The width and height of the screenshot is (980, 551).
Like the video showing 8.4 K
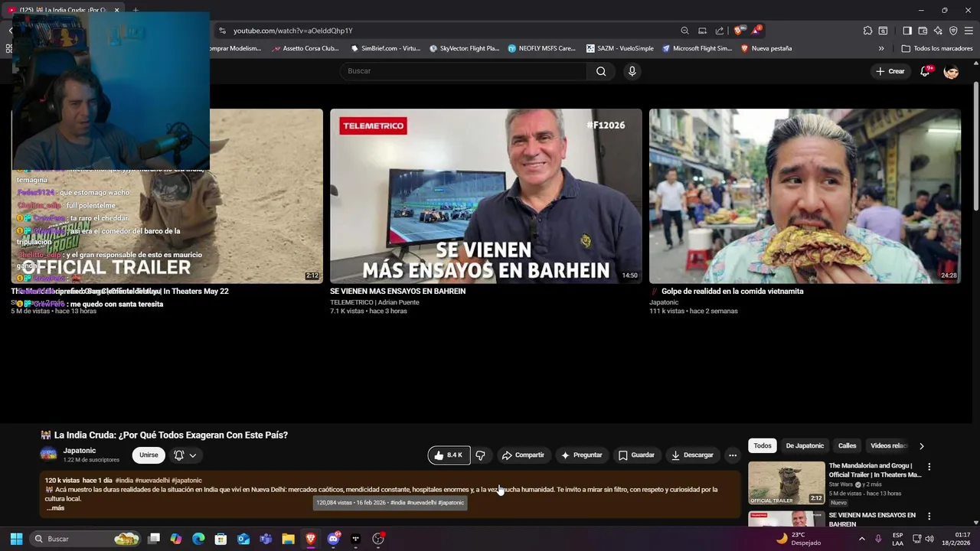(449, 455)
